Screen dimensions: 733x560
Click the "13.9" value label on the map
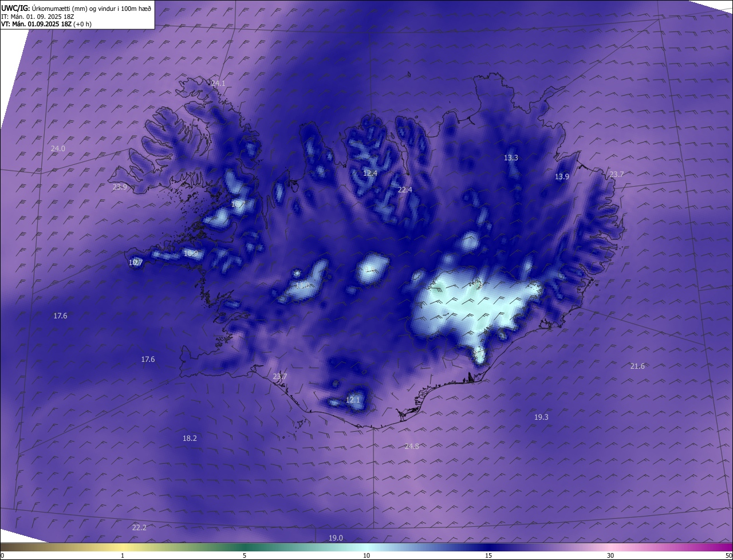click(562, 176)
